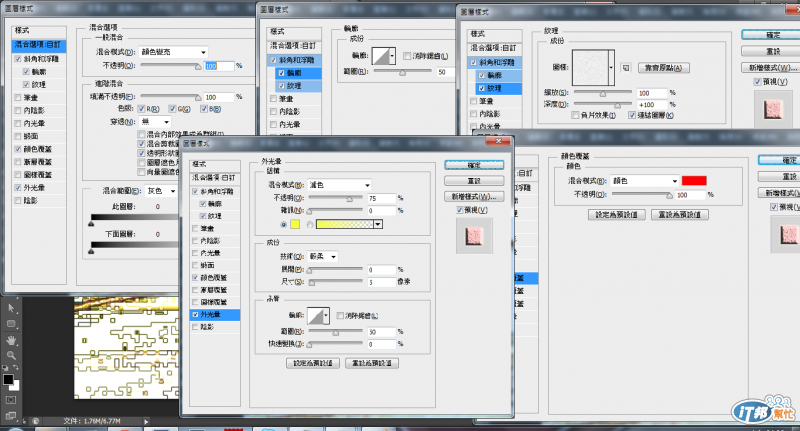The width and height of the screenshot is (800, 431).
Task: Tick the 陰影 checkbox in Blending Options dialog
Action: (18, 200)
